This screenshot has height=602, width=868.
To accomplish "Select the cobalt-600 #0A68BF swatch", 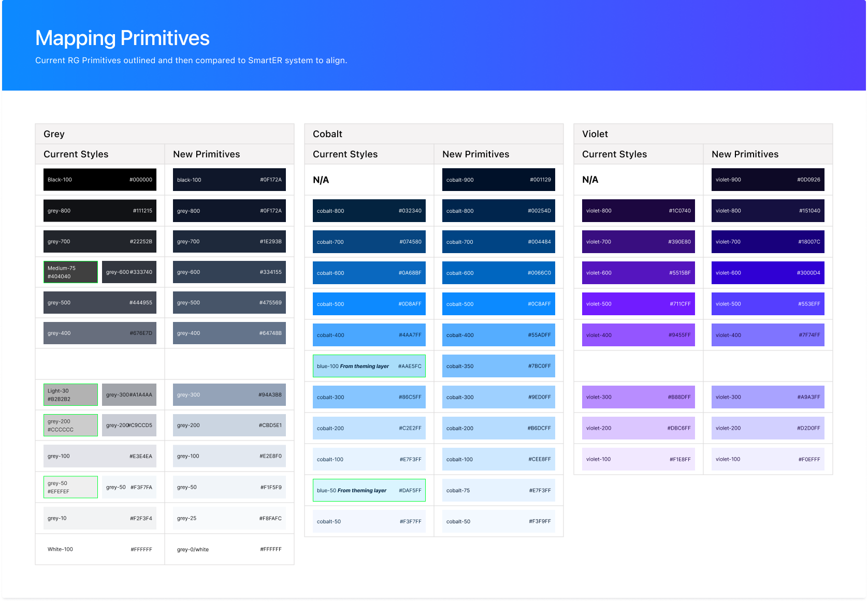I will [x=369, y=273].
